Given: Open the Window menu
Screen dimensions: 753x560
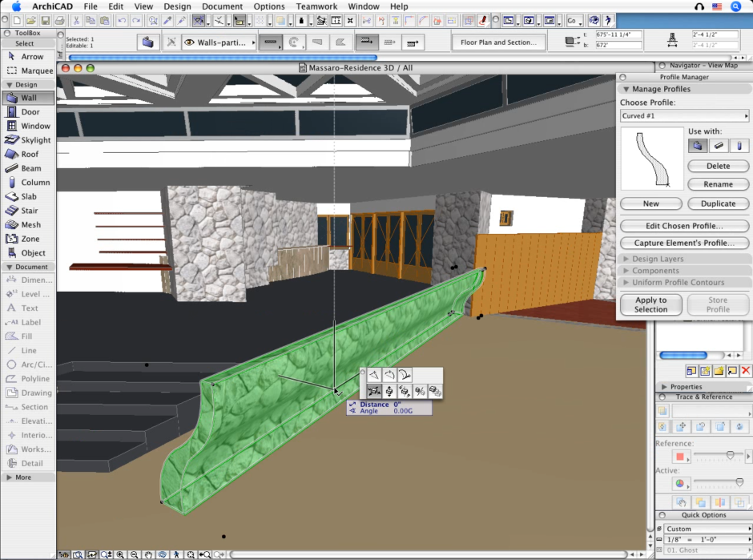Looking at the screenshot, I should click(364, 6).
